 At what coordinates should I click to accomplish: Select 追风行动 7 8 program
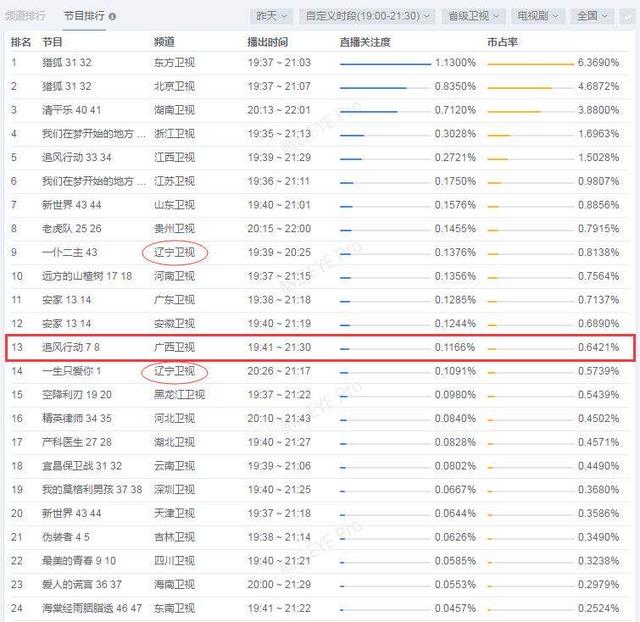(x=71, y=347)
